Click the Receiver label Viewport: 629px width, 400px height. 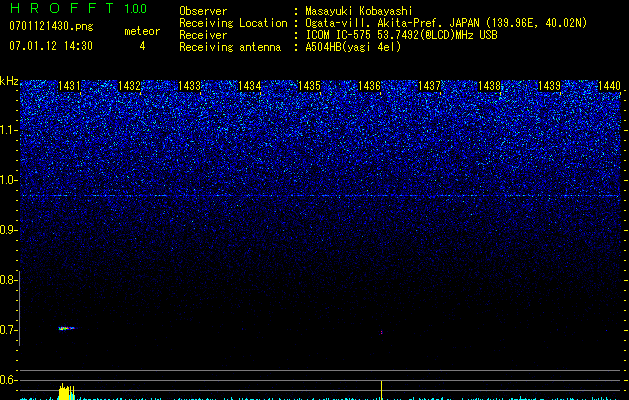[203, 35]
